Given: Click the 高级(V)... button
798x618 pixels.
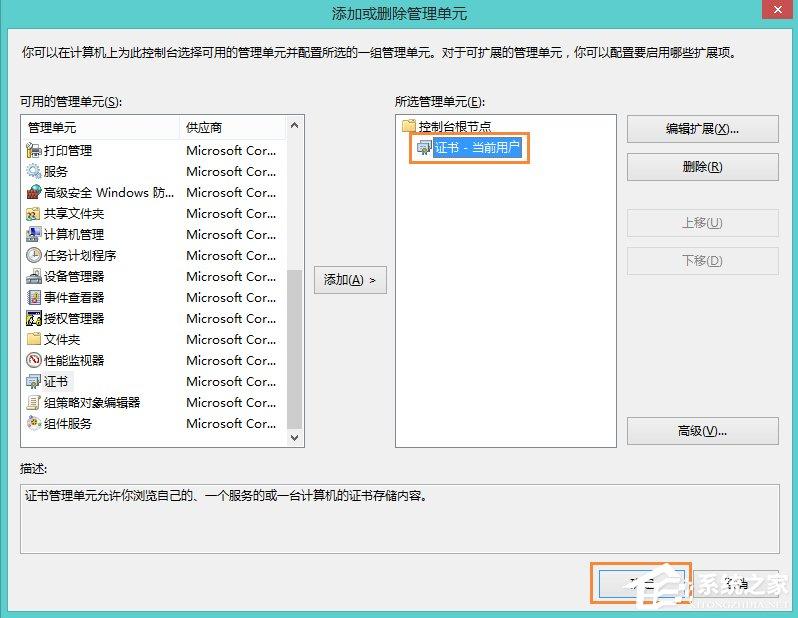Looking at the screenshot, I should 702,431.
